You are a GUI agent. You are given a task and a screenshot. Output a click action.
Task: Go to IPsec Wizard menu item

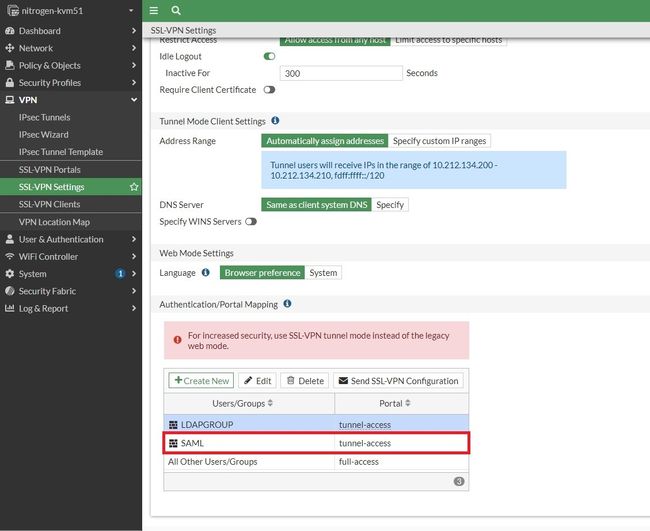(44, 134)
